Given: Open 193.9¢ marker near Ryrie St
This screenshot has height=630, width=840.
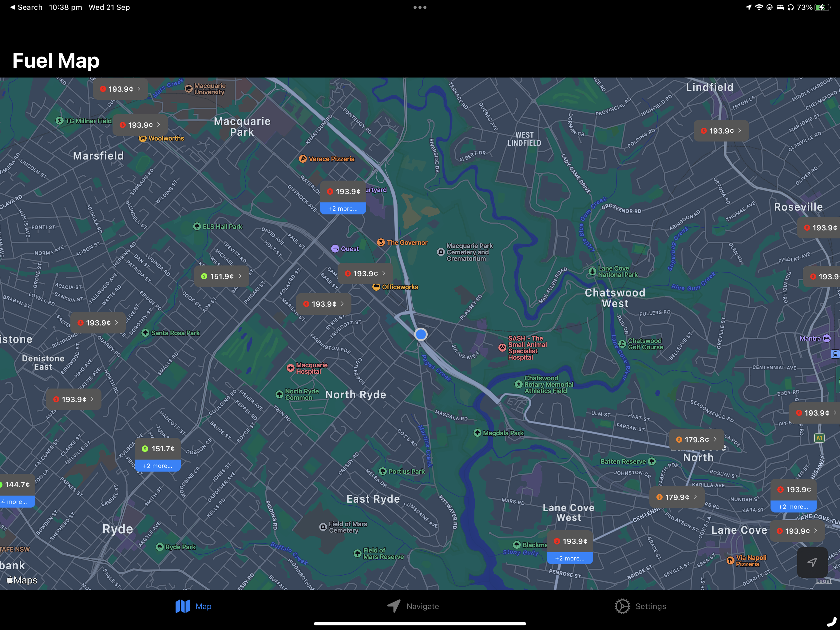Looking at the screenshot, I should 323,304.
